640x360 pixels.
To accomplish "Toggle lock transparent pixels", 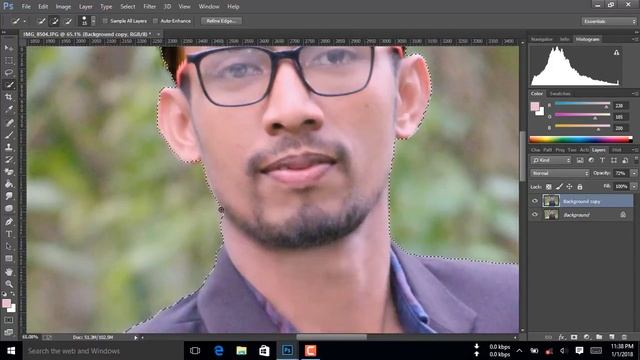I will pyautogui.click(x=549, y=187).
